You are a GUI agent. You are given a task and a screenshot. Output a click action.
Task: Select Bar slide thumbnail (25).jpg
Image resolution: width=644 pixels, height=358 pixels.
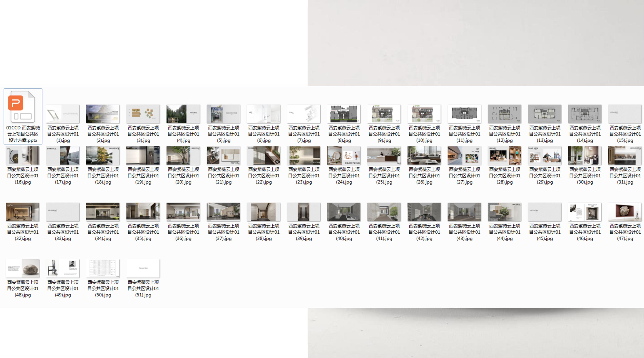tap(384, 156)
